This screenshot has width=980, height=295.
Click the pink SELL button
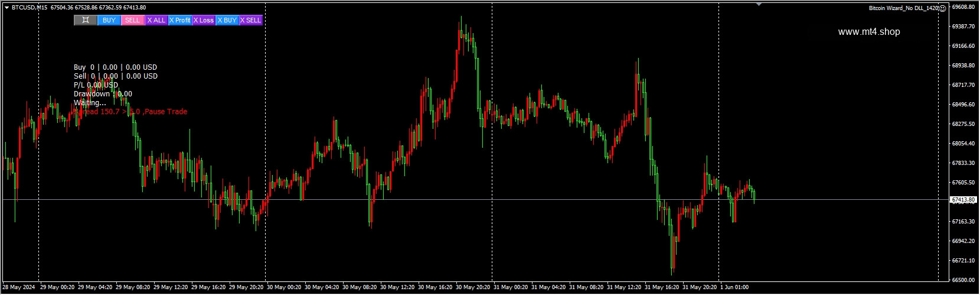[133, 20]
